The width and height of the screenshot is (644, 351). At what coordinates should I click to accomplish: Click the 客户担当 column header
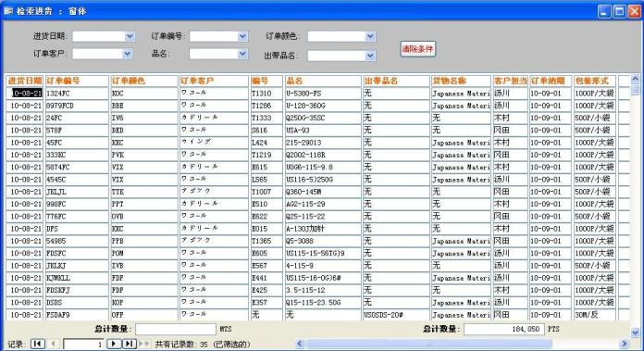(510, 81)
